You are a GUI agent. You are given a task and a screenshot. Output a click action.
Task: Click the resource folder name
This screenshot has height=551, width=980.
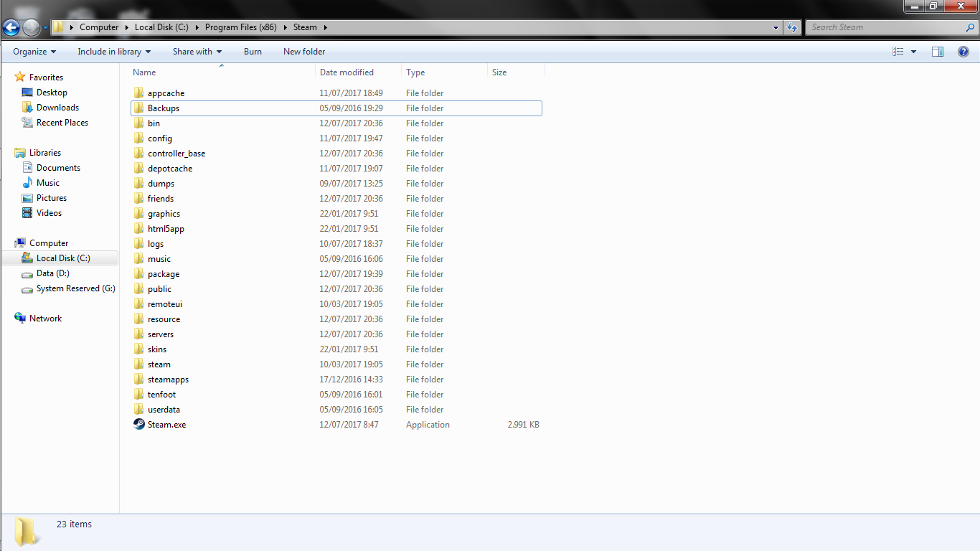click(164, 319)
